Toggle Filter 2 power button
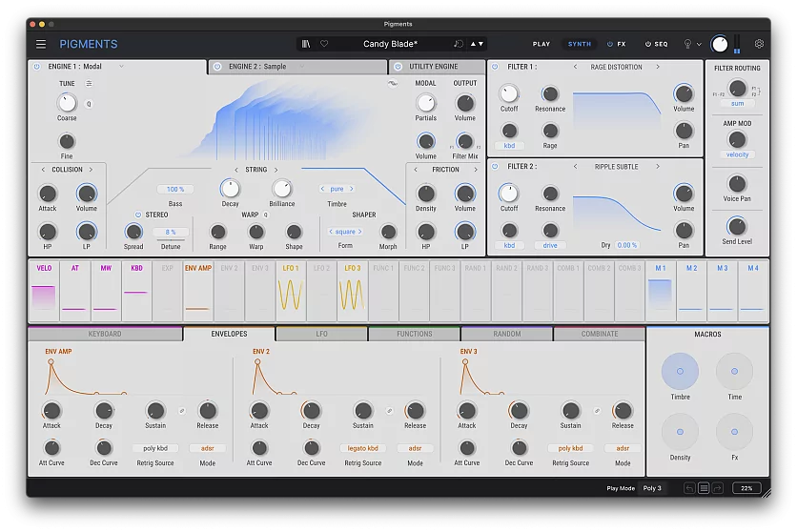 pos(495,166)
